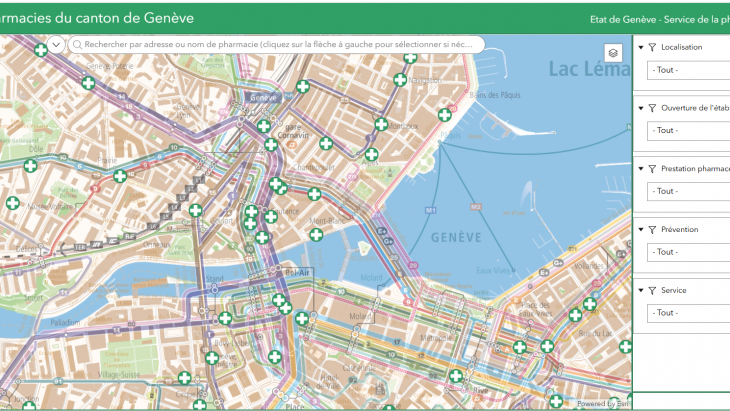The image size is (730, 411).
Task: Collapse the Localisation filter section
Action: click(641, 47)
